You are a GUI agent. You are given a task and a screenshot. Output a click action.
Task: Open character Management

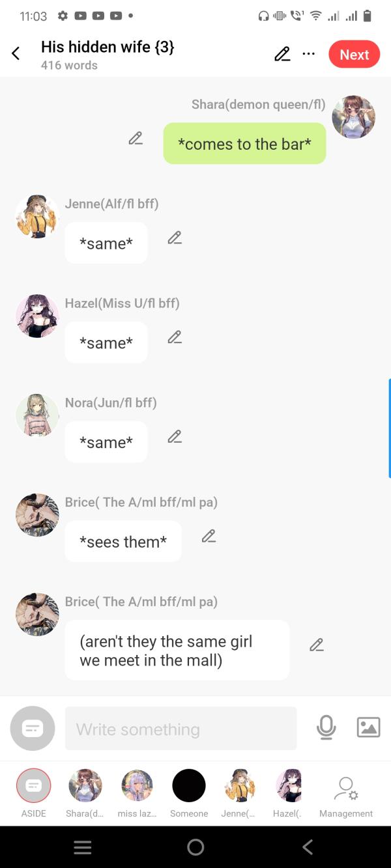coord(346,797)
